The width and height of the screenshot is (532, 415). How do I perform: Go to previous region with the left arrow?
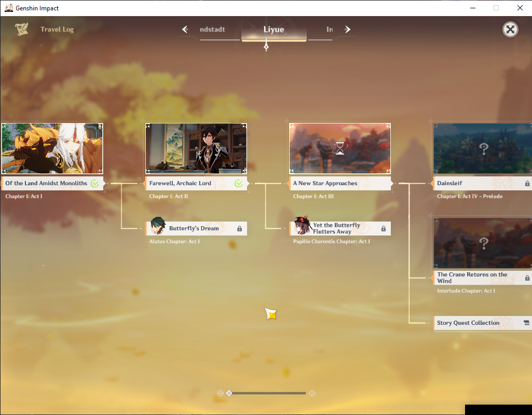pos(185,30)
